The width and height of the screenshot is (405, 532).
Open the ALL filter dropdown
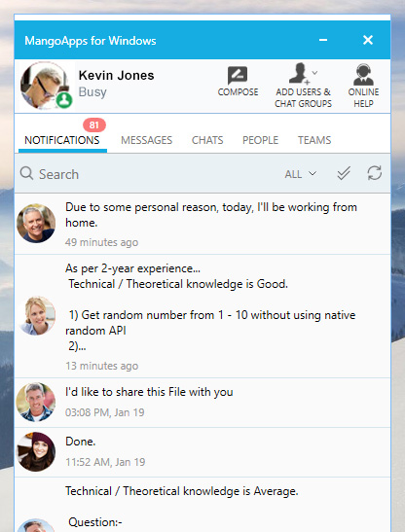(x=301, y=174)
